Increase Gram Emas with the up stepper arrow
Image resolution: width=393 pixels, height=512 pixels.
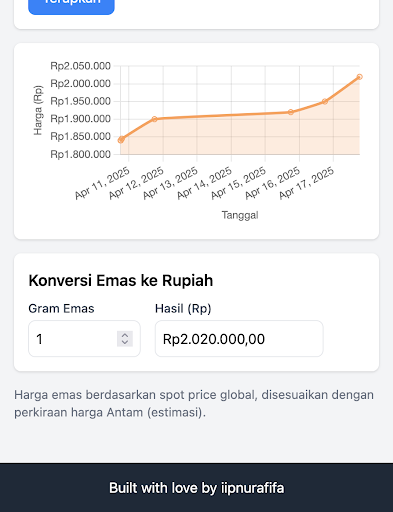pyautogui.click(x=125, y=335)
